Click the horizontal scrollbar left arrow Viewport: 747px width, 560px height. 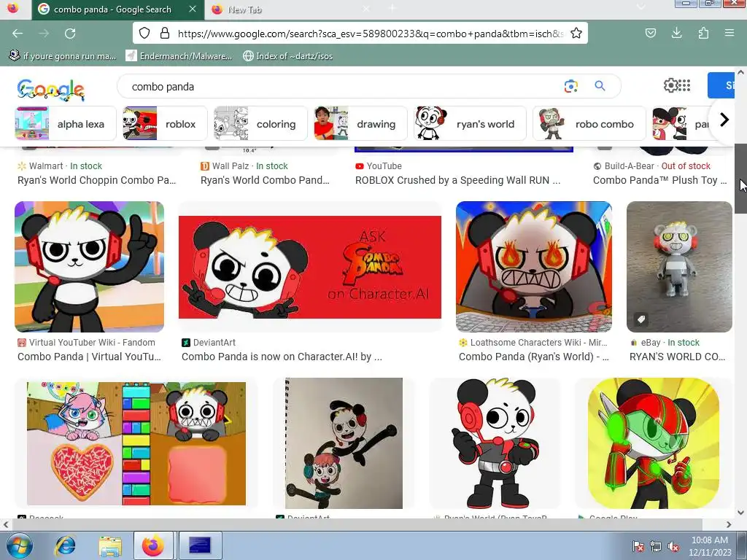(6, 524)
